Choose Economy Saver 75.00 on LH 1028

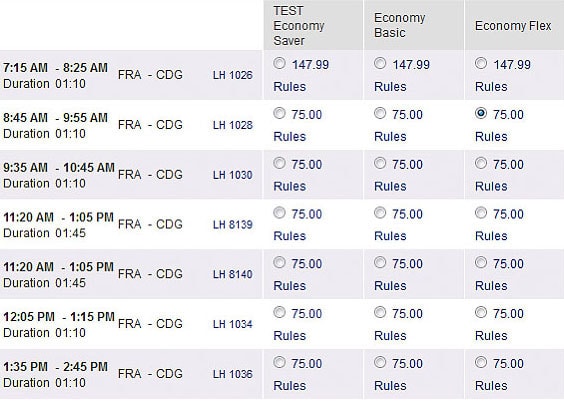279,113
